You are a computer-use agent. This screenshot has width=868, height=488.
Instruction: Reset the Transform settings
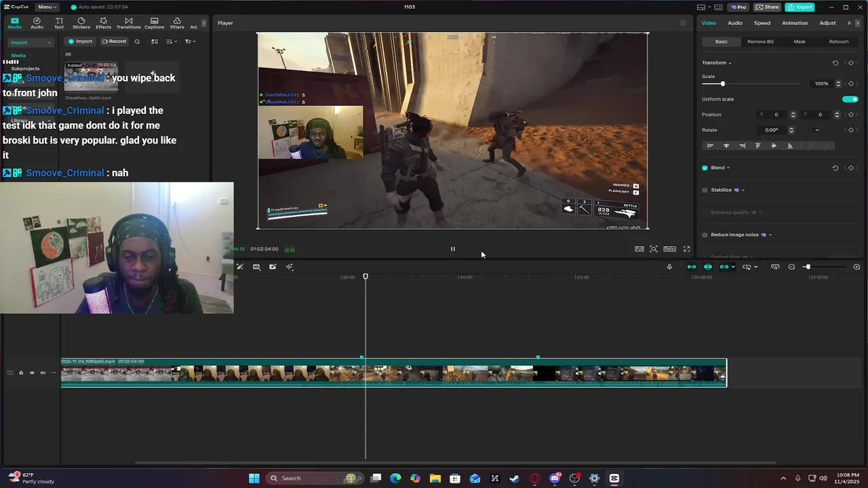[x=835, y=63]
